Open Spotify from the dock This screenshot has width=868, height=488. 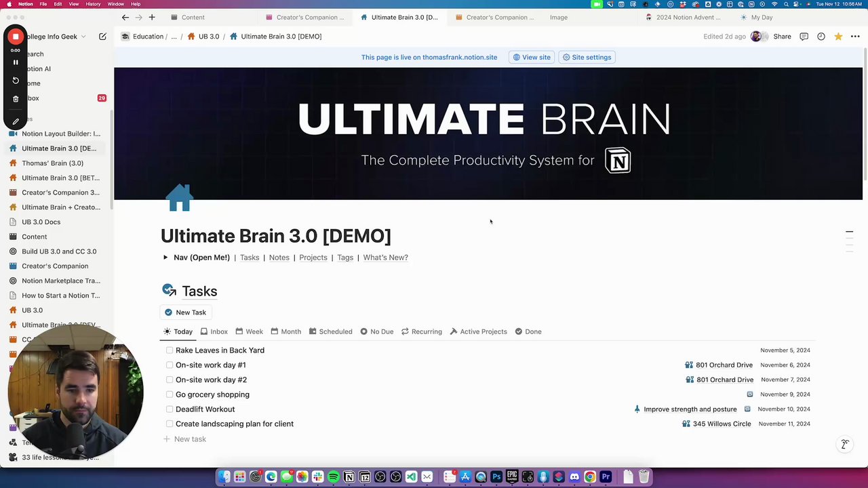[334, 477]
